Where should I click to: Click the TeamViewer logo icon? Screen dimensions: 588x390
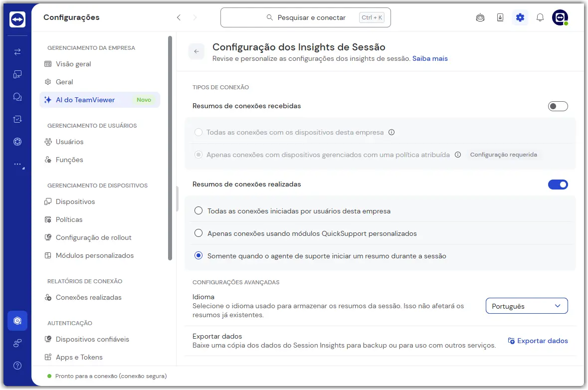[17, 19]
